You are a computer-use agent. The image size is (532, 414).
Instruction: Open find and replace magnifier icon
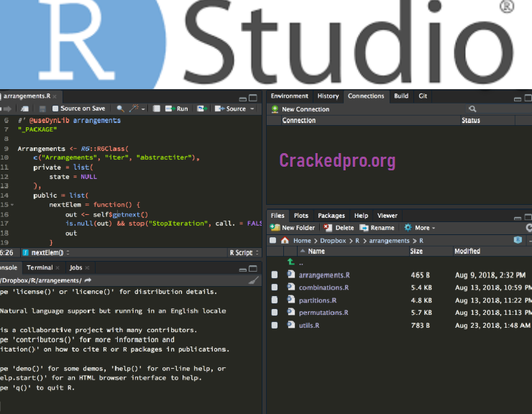(120, 109)
